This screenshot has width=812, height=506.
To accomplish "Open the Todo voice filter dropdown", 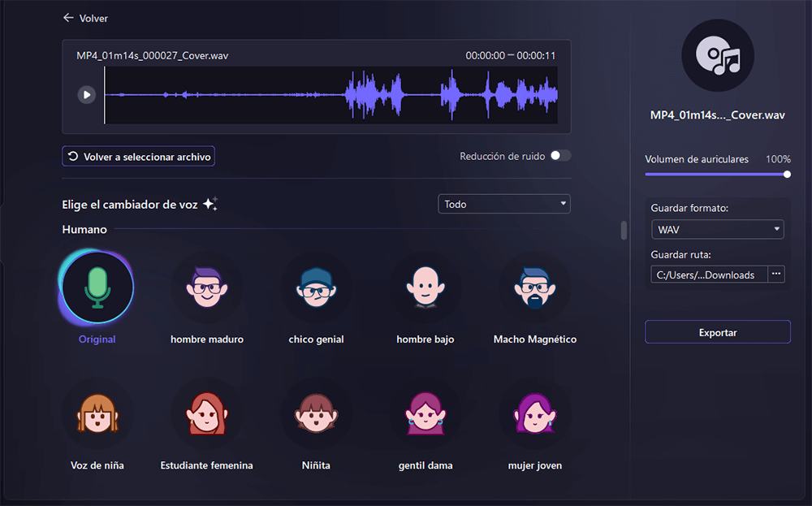I will tap(503, 204).
